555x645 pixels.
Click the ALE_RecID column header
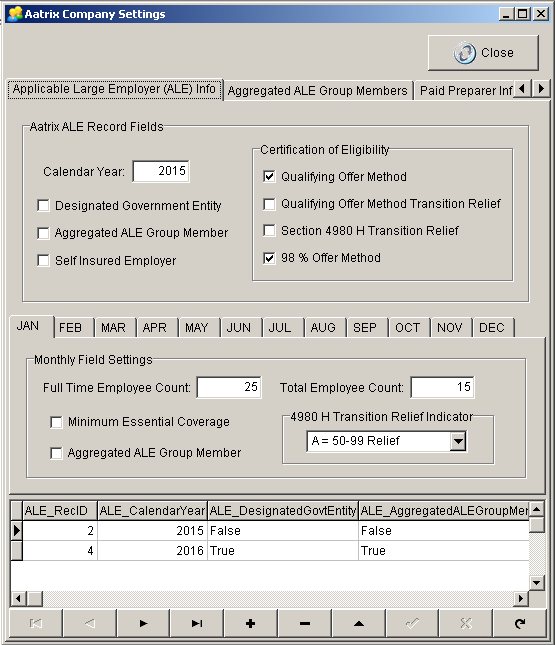[x=60, y=510]
